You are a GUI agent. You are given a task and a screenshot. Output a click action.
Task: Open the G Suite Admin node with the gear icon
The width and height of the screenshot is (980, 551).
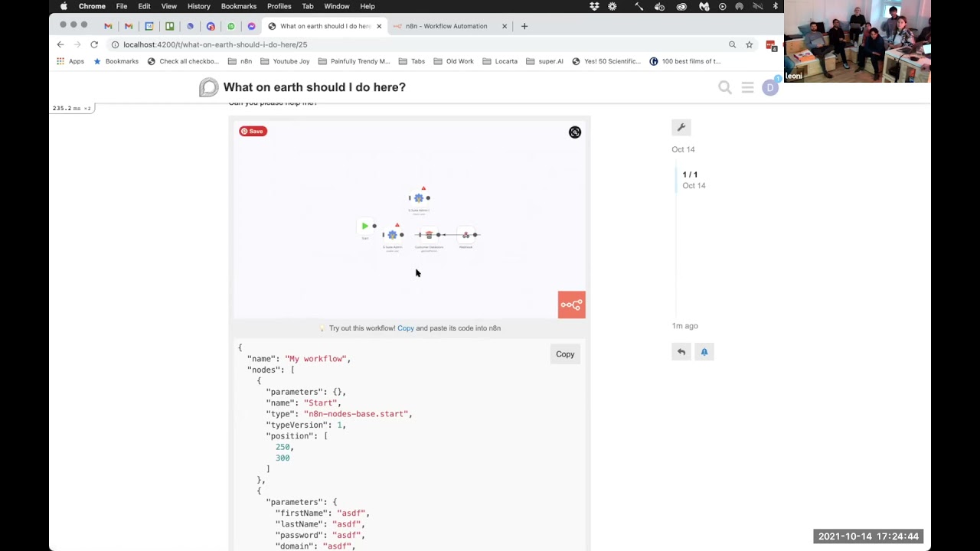click(393, 235)
